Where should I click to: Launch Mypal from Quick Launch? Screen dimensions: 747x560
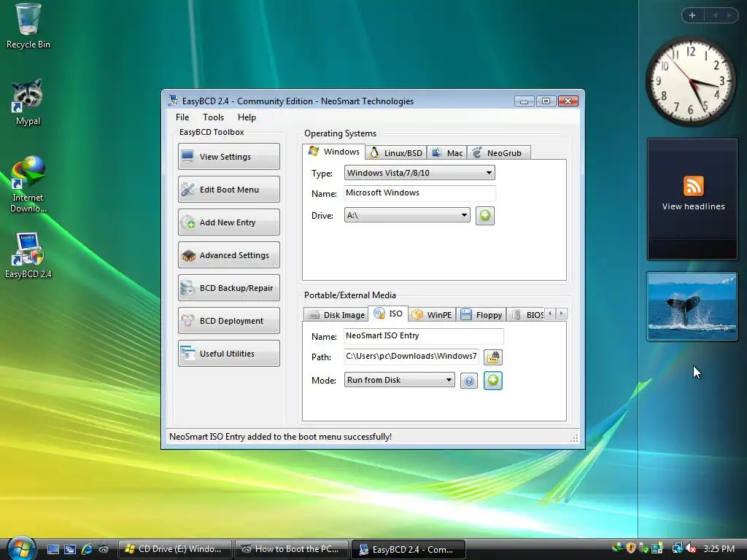click(104, 549)
